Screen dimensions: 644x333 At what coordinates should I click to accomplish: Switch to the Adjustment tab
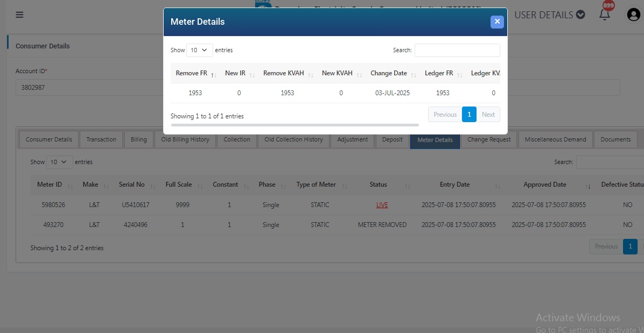(x=352, y=139)
